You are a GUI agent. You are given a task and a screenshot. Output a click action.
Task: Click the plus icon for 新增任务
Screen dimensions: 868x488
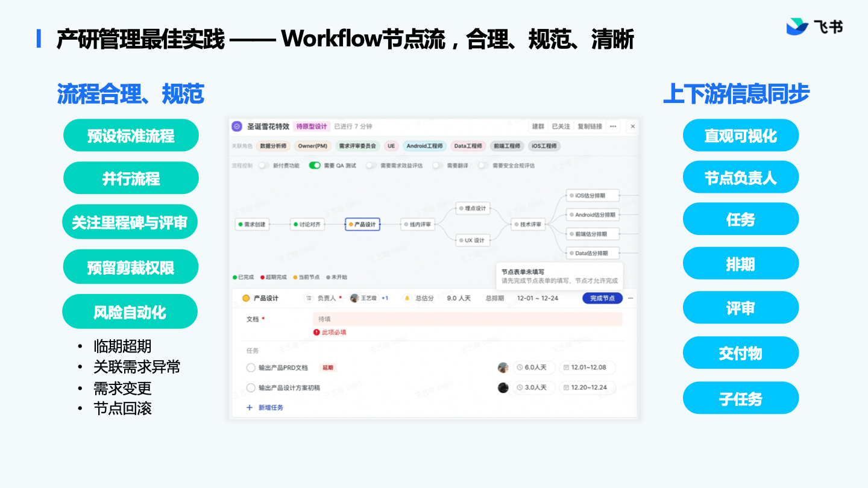pos(250,407)
